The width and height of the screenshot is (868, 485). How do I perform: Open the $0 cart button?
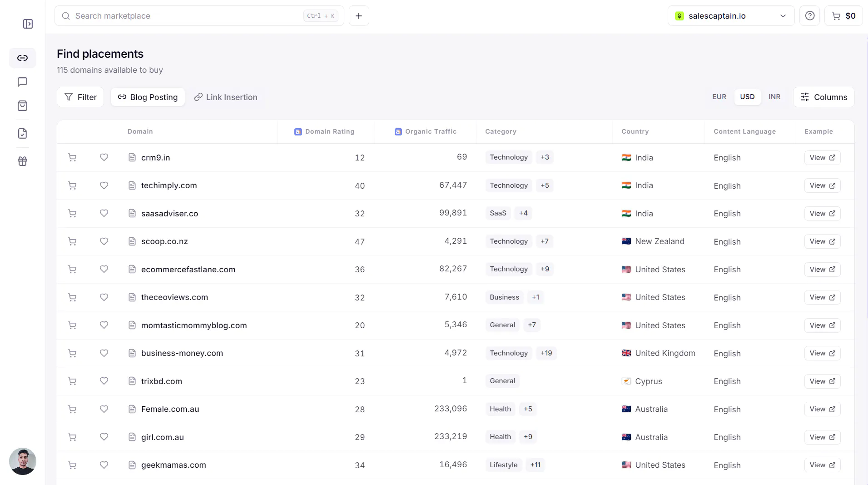(843, 16)
